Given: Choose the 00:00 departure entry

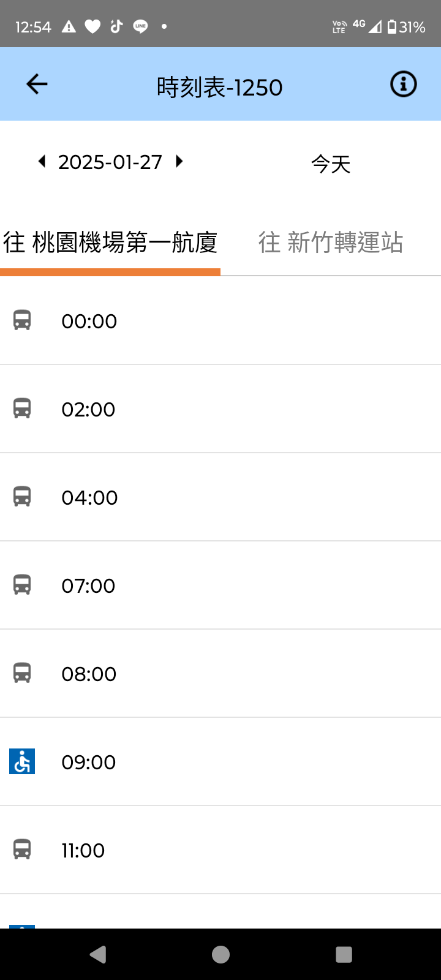Looking at the screenshot, I should point(221,320).
